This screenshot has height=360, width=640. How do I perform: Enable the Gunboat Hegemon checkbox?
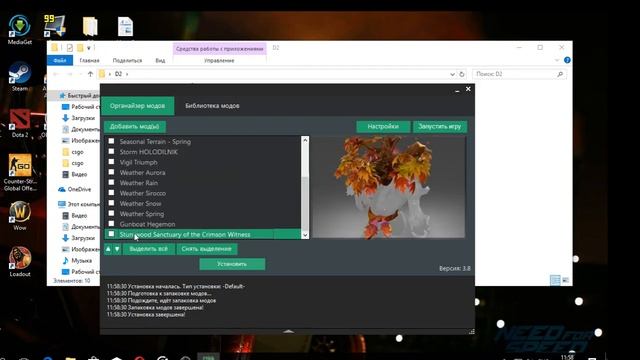coord(111,223)
